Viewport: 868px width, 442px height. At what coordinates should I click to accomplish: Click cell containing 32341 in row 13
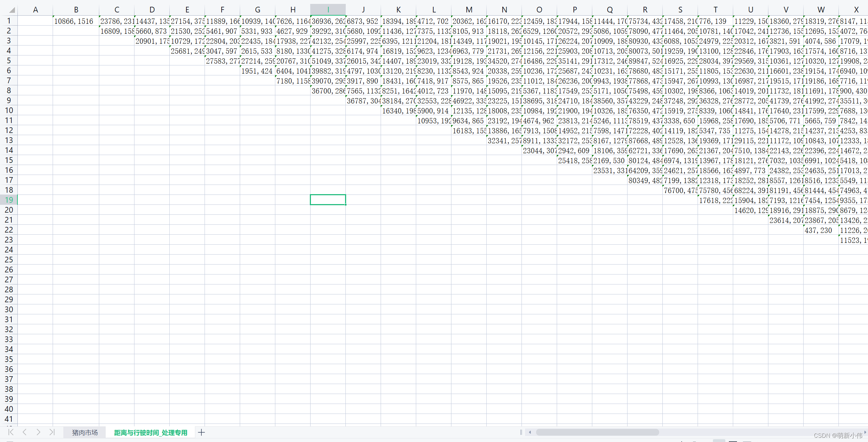point(504,140)
